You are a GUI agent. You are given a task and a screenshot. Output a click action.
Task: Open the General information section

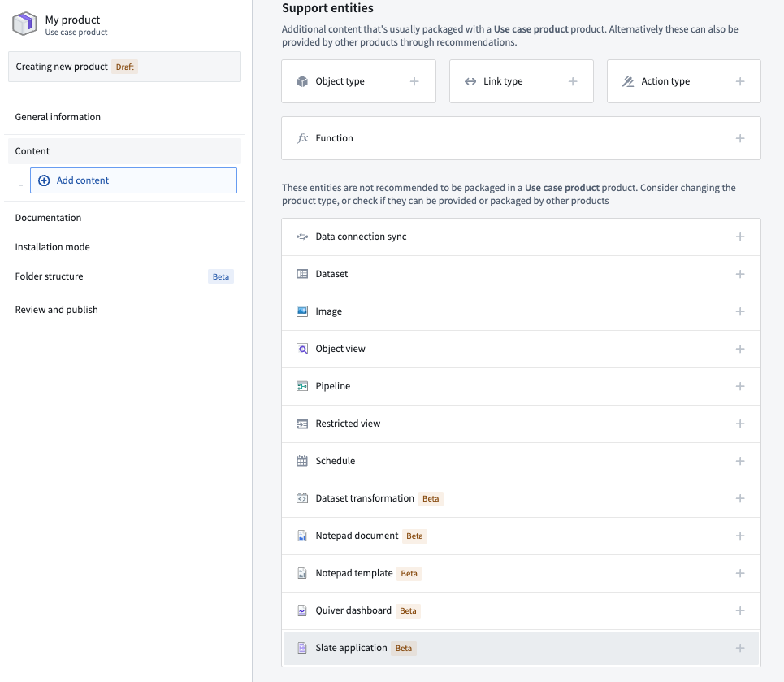pos(124,116)
